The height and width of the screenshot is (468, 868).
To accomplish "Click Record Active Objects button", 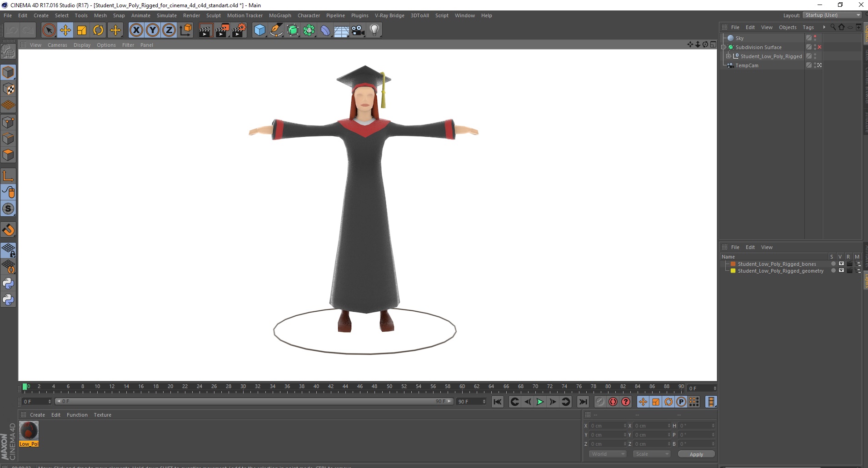I will pos(600,402).
